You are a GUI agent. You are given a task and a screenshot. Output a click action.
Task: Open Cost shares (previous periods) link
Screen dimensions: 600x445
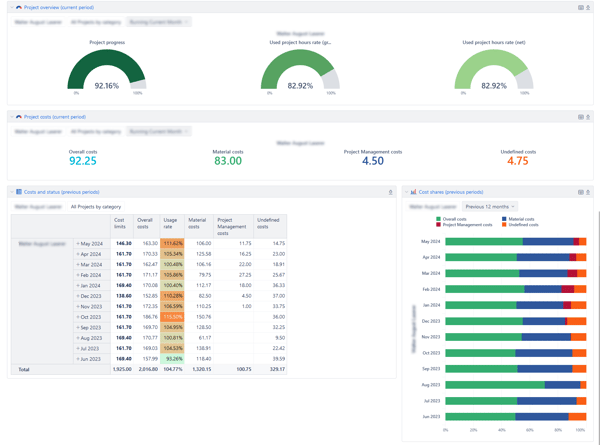pos(451,192)
